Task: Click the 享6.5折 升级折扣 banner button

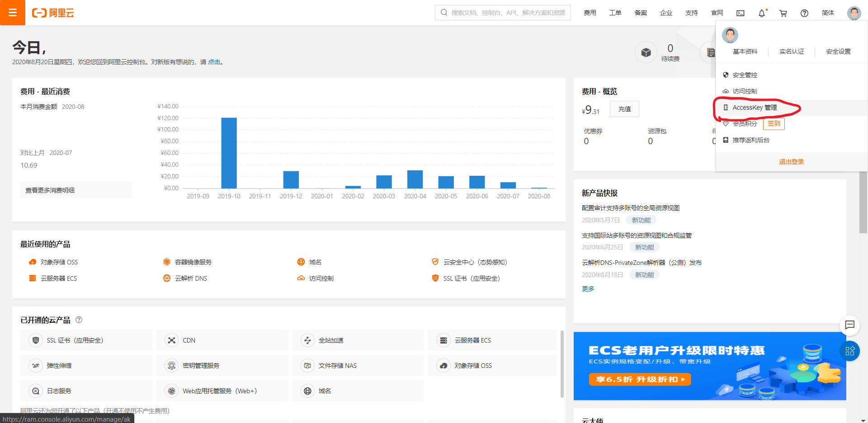Action: coord(640,379)
